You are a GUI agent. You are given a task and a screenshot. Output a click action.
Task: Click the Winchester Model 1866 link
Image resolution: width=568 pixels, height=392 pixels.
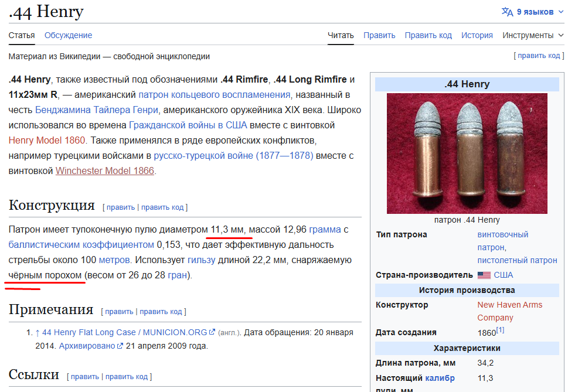pyautogui.click(x=105, y=171)
